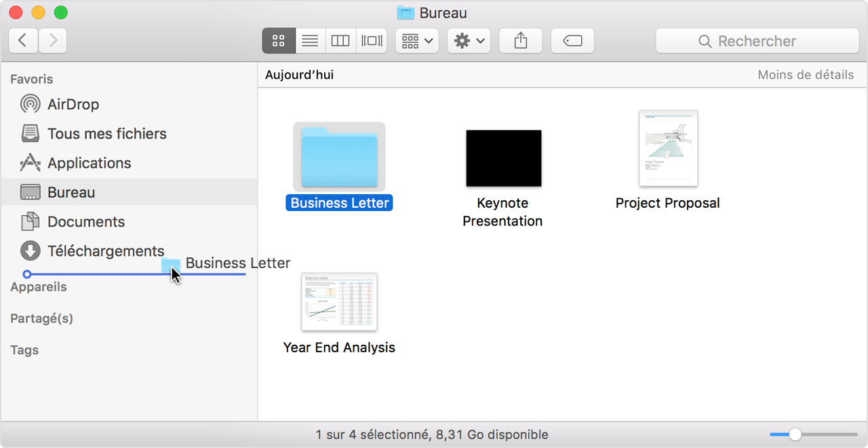
Task: Click the Keynote Presentation file name
Action: click(502, 212)
